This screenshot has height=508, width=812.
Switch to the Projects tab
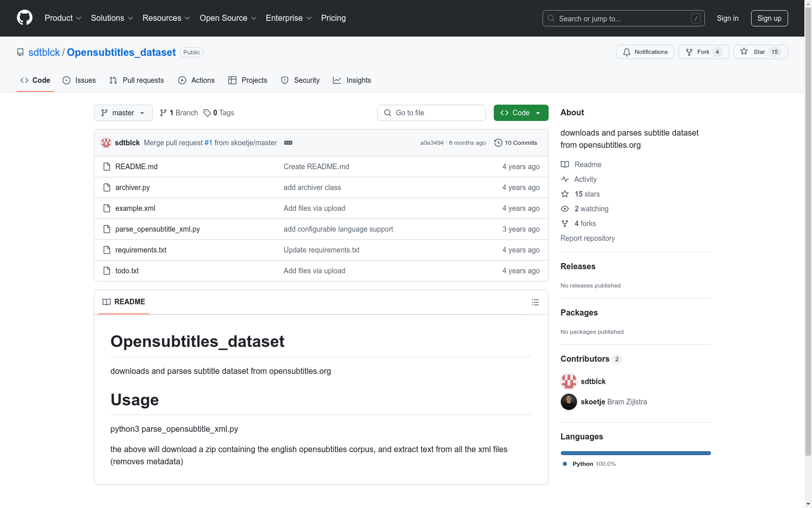tap(248, 80)
